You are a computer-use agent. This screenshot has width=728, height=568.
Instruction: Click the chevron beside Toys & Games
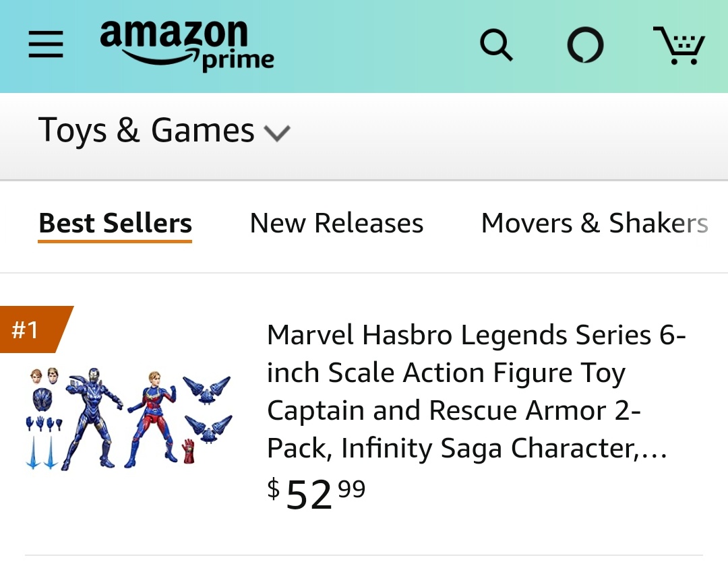click(x=276, y=133)
